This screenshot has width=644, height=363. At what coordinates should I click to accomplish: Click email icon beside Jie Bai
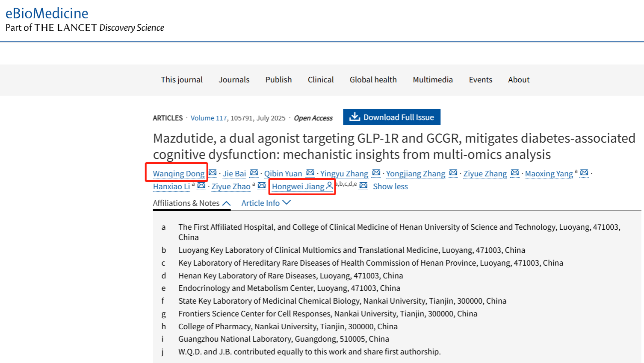click(254, 173)
